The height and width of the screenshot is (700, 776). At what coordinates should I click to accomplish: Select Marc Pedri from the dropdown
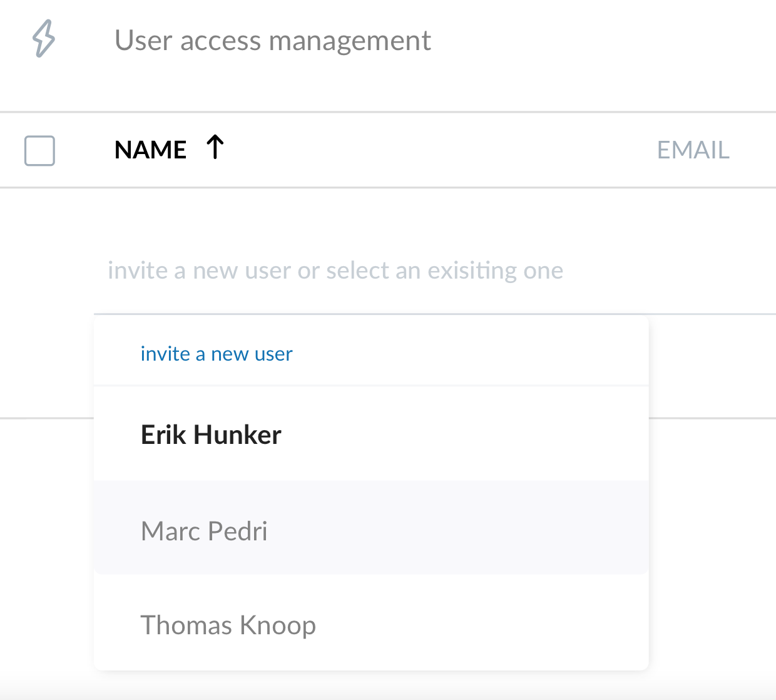[371, 528]
